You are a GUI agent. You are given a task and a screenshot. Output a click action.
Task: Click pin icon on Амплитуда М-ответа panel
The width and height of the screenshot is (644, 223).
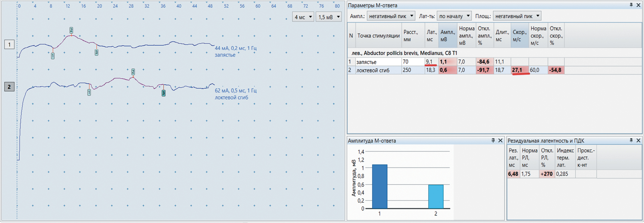pyautogui.click(x=493, y=140)
